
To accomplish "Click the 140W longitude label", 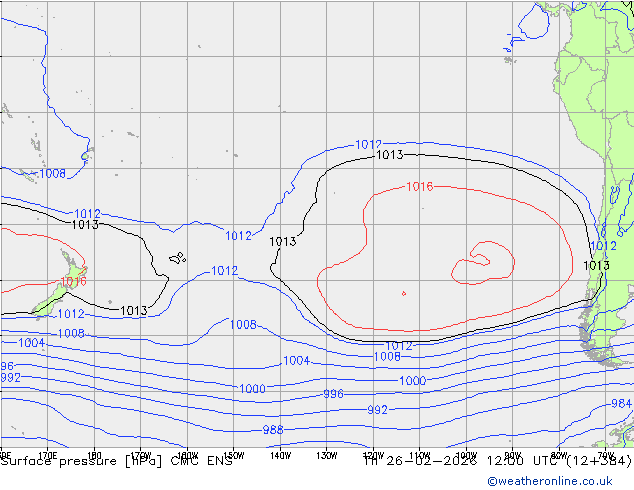I will (x=280, y=456).
